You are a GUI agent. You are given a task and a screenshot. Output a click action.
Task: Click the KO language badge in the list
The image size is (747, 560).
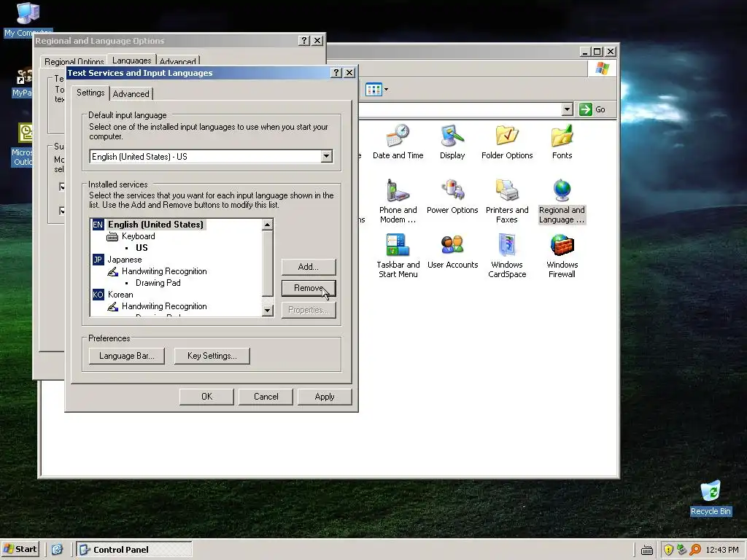pyautogui.click(x=98, y=295)
